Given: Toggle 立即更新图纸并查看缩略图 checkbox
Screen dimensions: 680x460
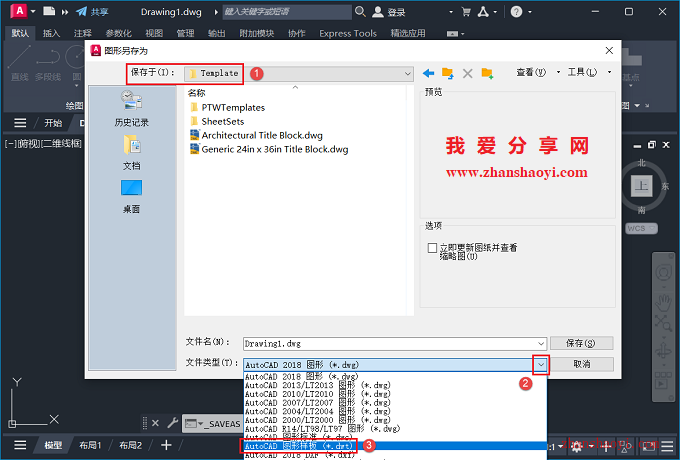Looking at the screenshot, I should pos(432,248).
